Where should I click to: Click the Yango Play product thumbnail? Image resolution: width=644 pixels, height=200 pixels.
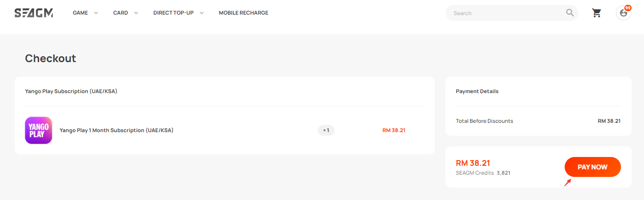coord(39,130)
